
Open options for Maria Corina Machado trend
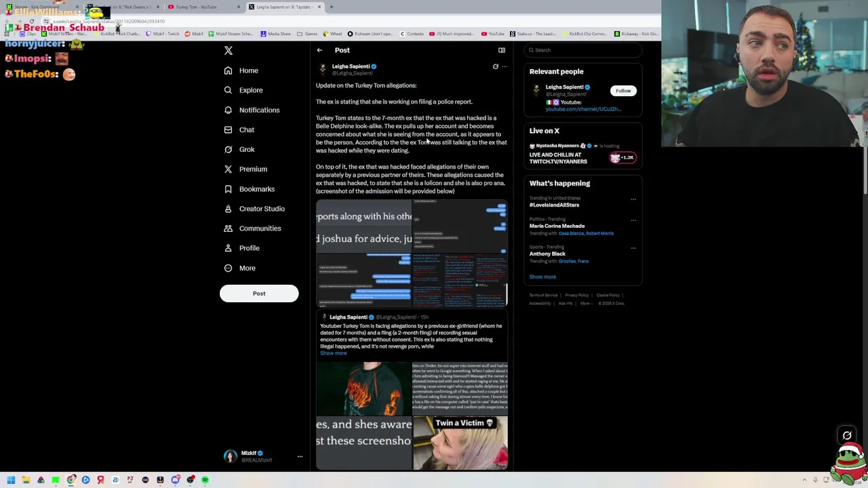coord(633,220)
